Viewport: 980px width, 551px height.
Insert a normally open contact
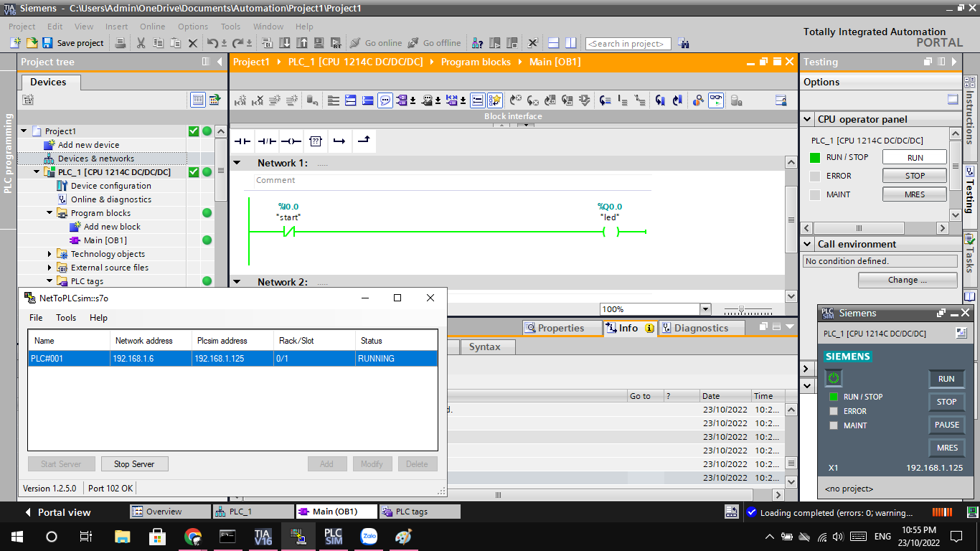pyautogui.click(x=242, y=141)
